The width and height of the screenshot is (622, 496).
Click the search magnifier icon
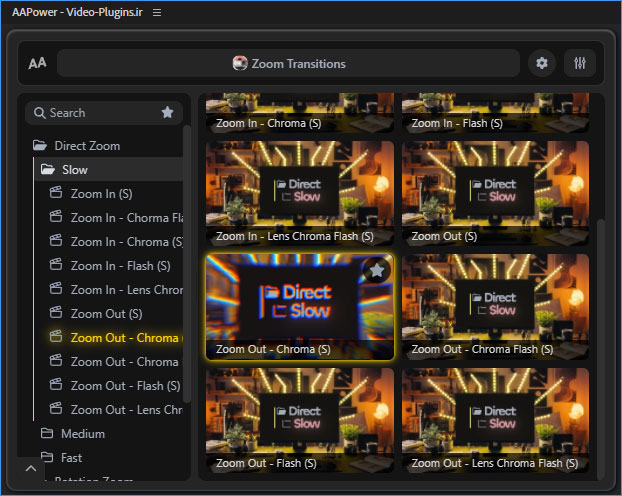pos(39,113)
